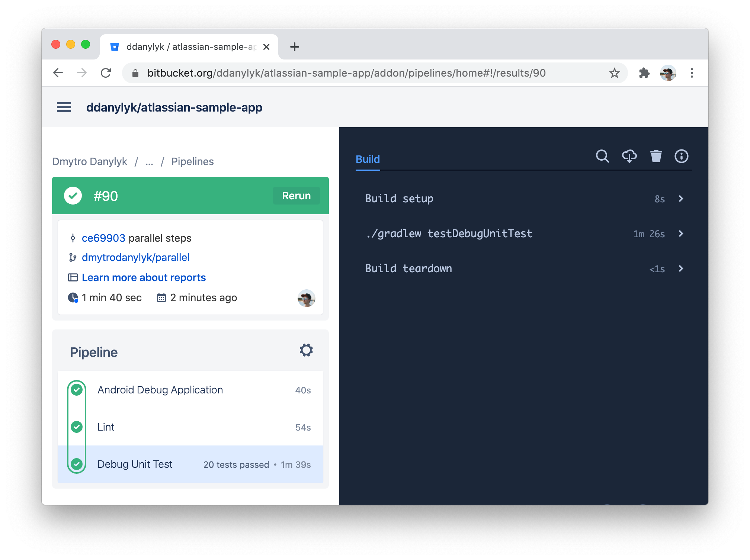Click the <1s teardown duration
This screenshot has height=560, width=750.
coord(657,269)
